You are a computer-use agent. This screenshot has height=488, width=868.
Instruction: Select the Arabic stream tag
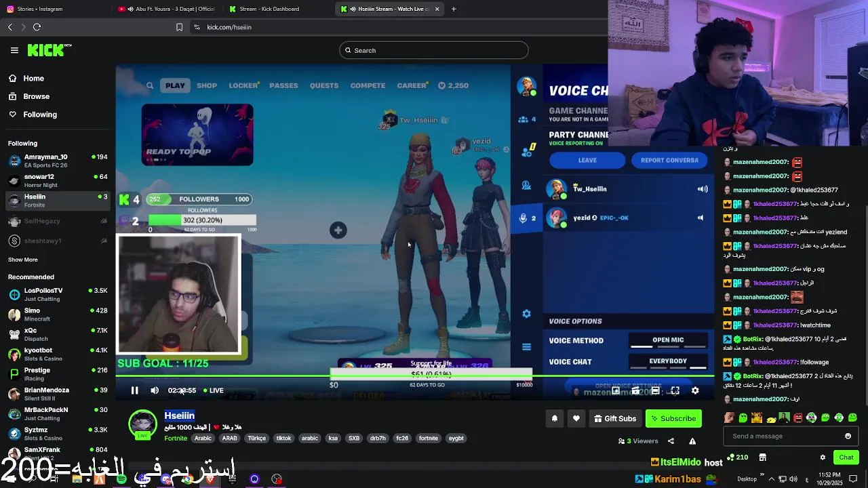point(203,439)
